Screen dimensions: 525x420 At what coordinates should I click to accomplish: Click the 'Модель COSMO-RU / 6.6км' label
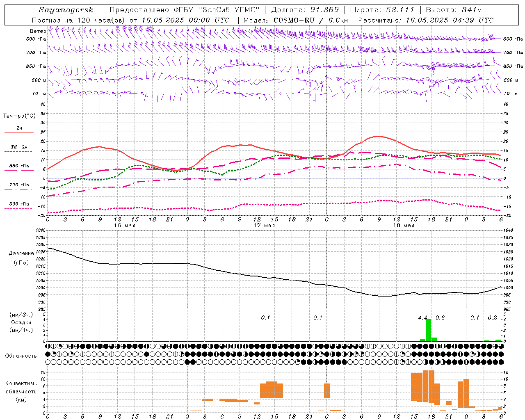[x=296, y=20]
